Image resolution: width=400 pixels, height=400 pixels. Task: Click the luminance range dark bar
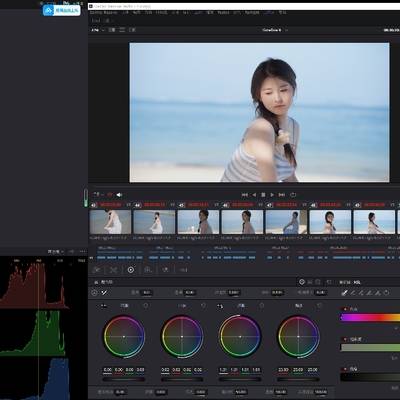370,377
